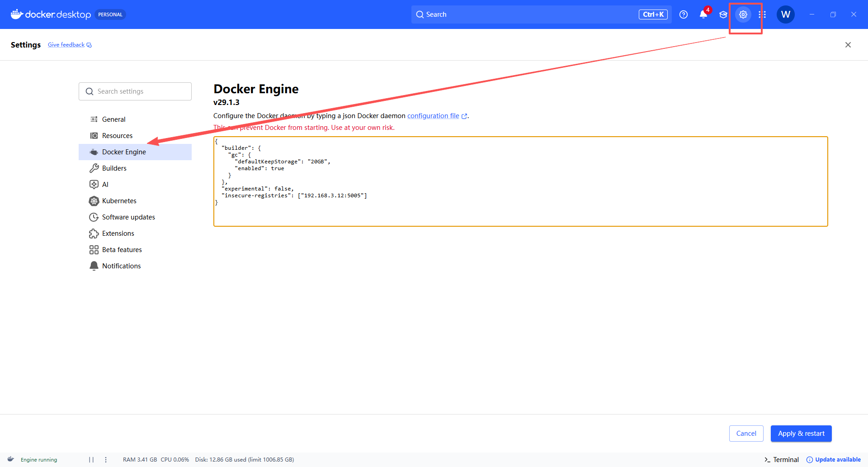The height and width of the screenshot is (467, 868).
Task: Open the Kubernetes settings section
Action: click(x=119, y=201)
